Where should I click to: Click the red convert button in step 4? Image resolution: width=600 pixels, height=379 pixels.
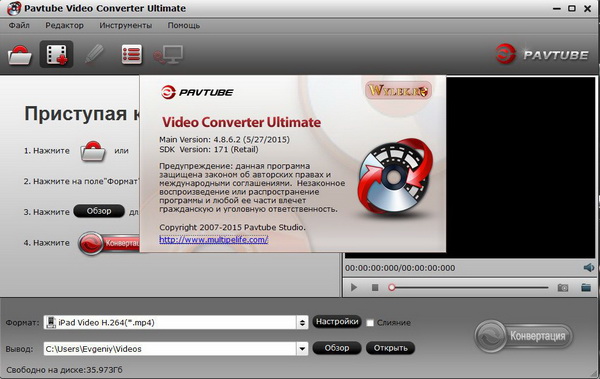(109, 243)
